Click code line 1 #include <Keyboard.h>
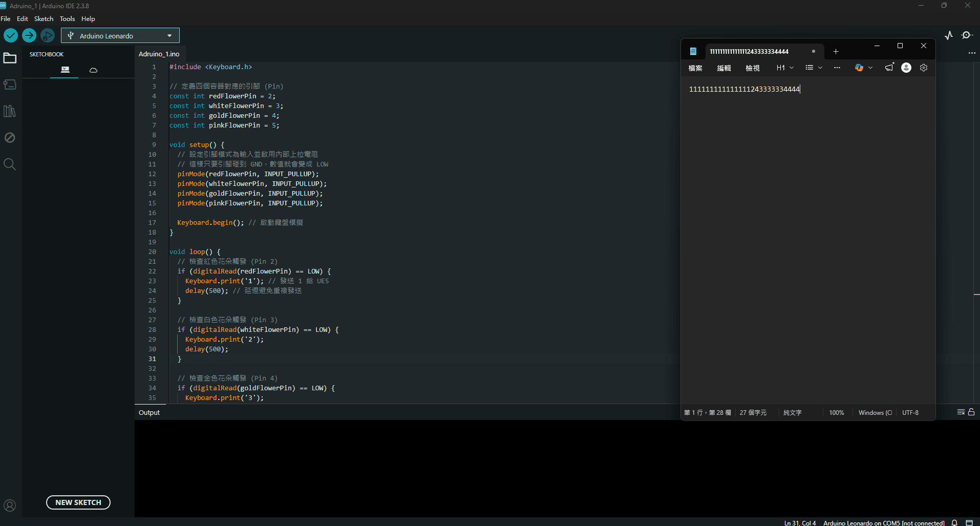This screenshot has width=980, height=526. pos(210,67)
